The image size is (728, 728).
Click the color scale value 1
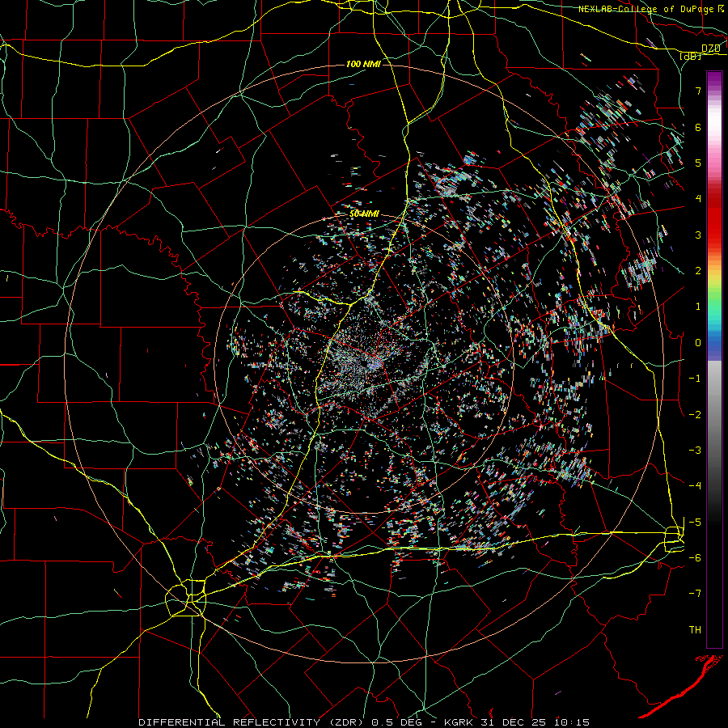coord(698,307)
